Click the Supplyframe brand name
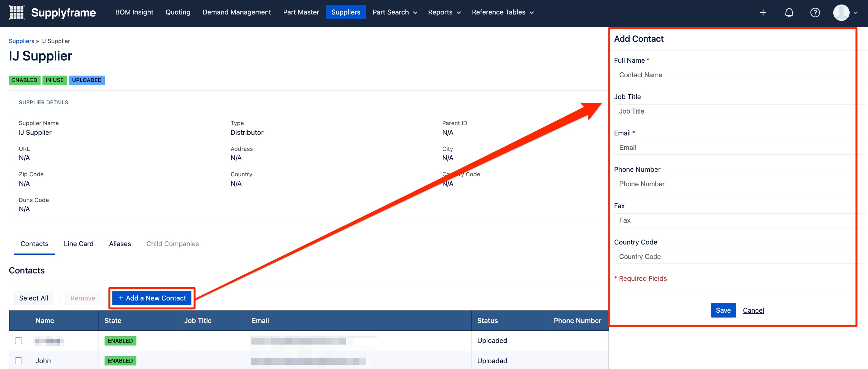Viewport: 868px width, 369px height. click(x=63, y=13)
